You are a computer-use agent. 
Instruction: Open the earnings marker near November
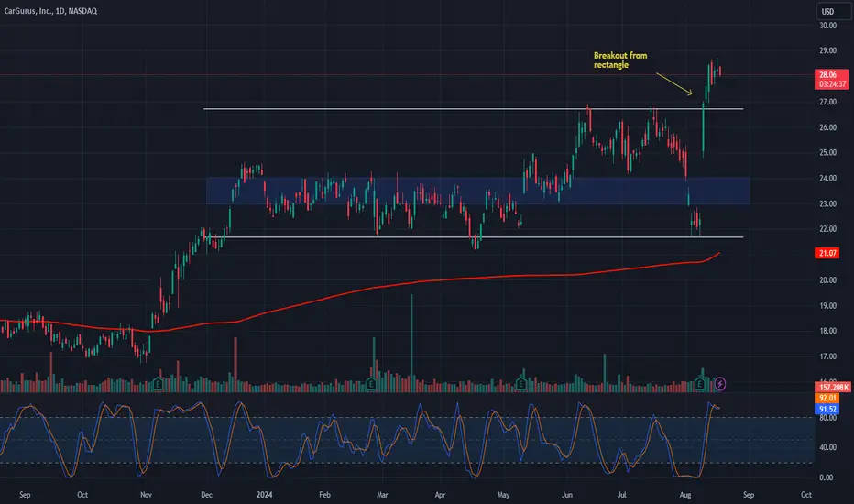159,384
